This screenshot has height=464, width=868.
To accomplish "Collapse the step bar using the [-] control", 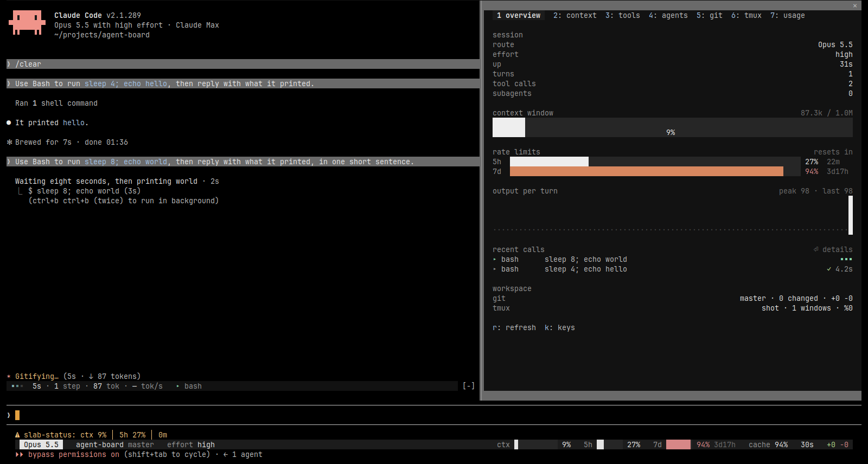I will coord(469,386).
